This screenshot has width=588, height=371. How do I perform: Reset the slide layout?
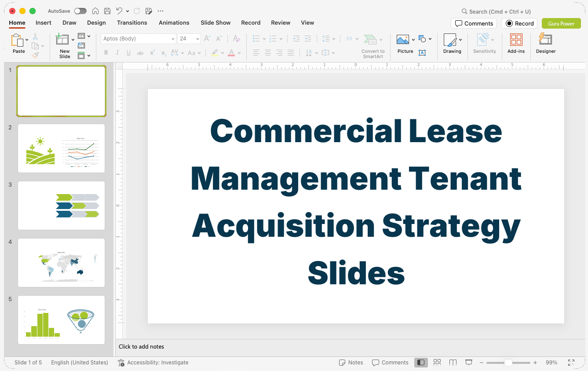coord(81,45)
